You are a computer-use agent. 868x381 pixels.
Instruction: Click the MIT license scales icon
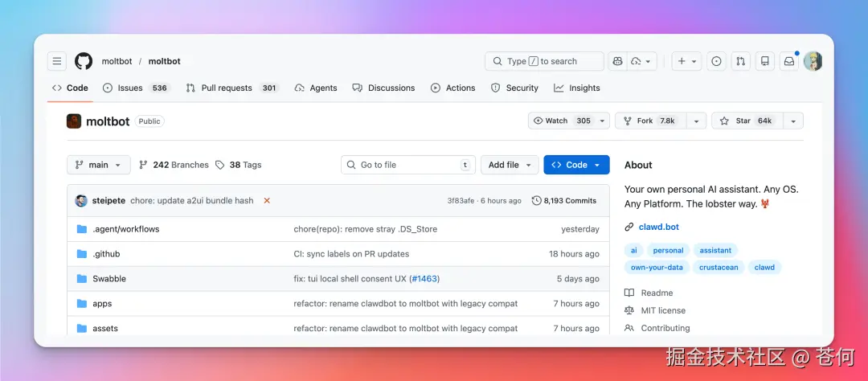pos(628,311)
